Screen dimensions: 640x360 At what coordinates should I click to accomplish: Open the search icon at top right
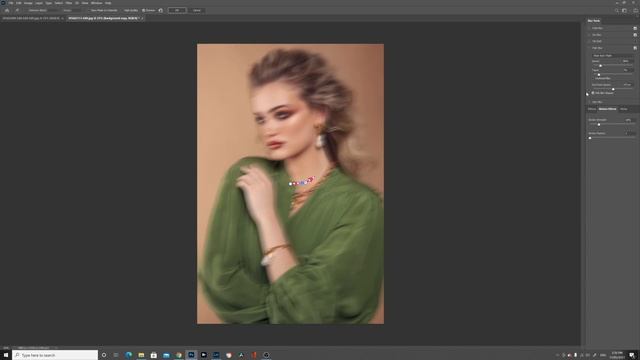click(x=616, y=11)
